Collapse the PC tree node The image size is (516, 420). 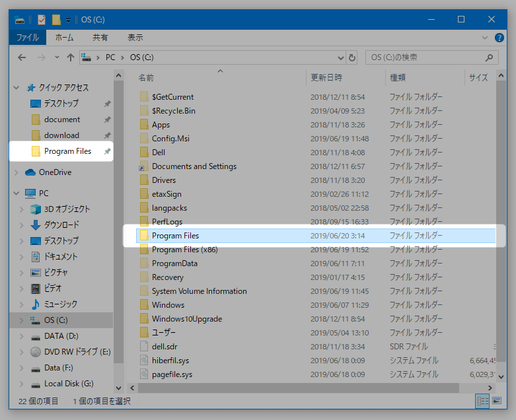click(16, 193)
